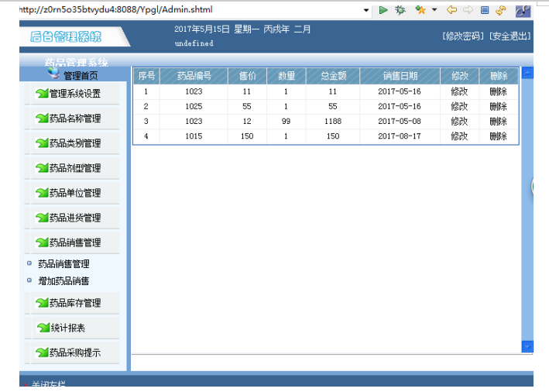Click the 数量 column header
The height and width of the screenshot is (392, 549).
pyautogui.click(x=287, y=76)
